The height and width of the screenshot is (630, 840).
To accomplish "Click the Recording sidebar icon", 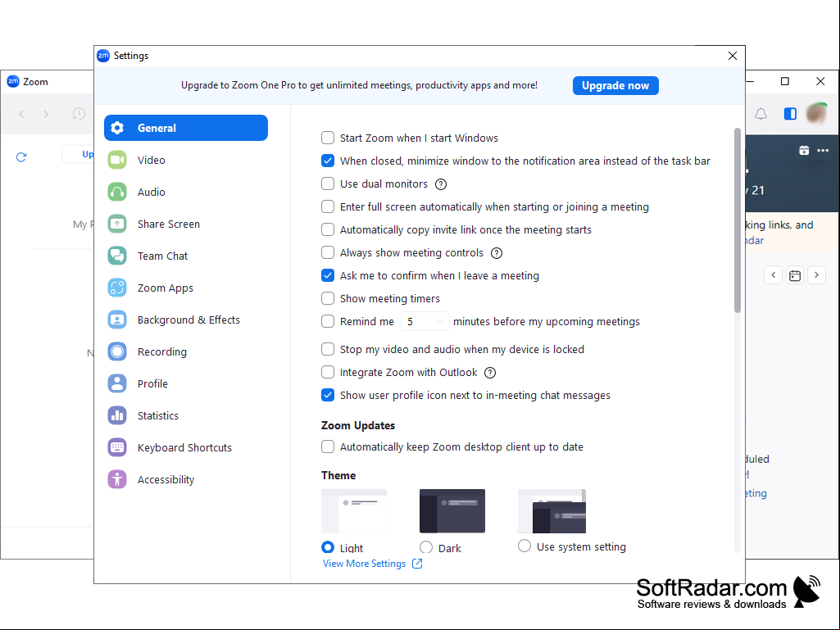I will 117,352.
